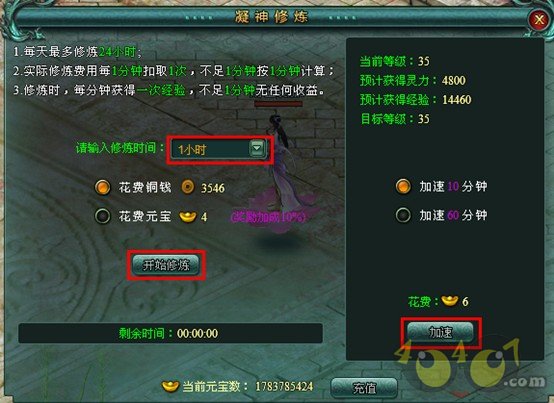This screenshot has width=554, height=403.
Task: Click the character figure in background
Action: pos(283,166)
